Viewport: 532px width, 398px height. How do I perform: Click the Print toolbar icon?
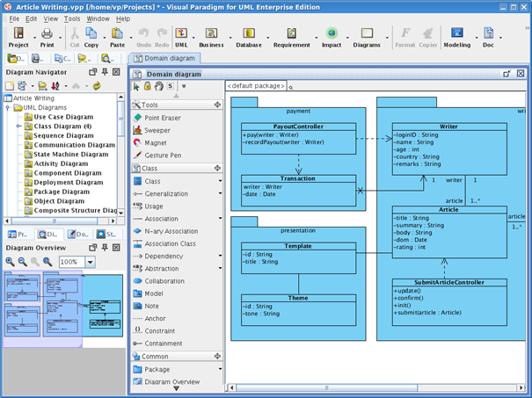[47, 37]
